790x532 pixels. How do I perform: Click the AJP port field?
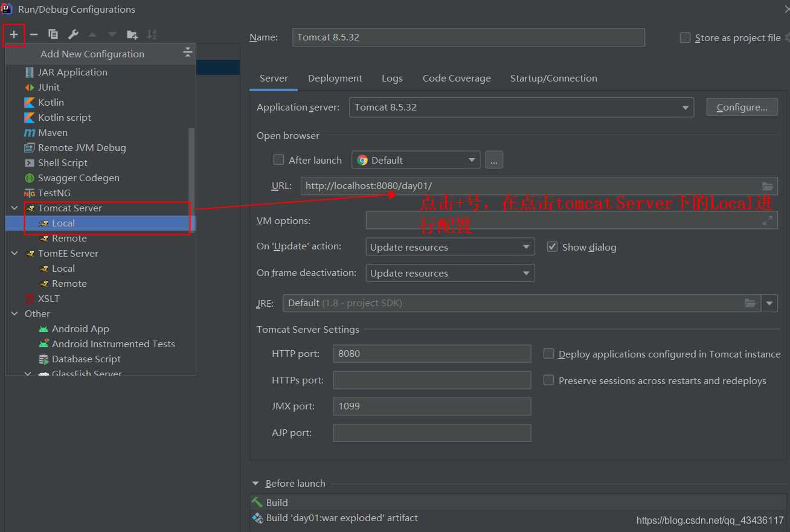pos(432,433)
